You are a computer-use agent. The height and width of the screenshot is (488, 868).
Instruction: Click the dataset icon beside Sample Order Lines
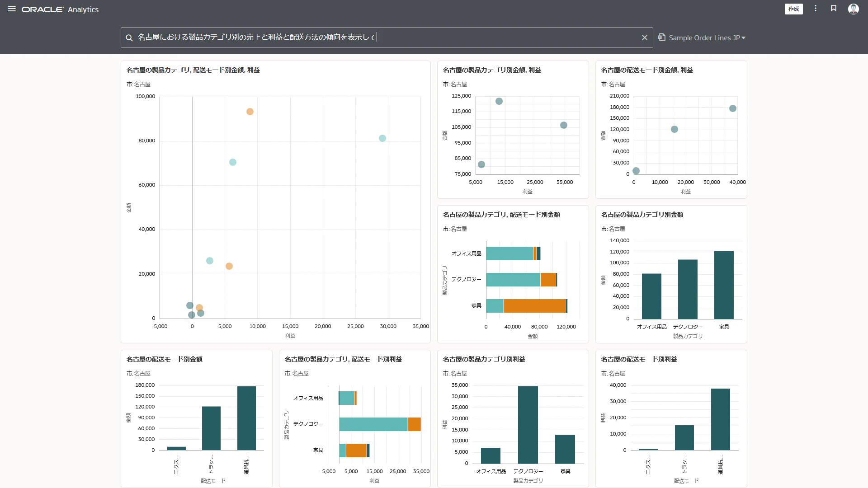click(x=662, y=38)
